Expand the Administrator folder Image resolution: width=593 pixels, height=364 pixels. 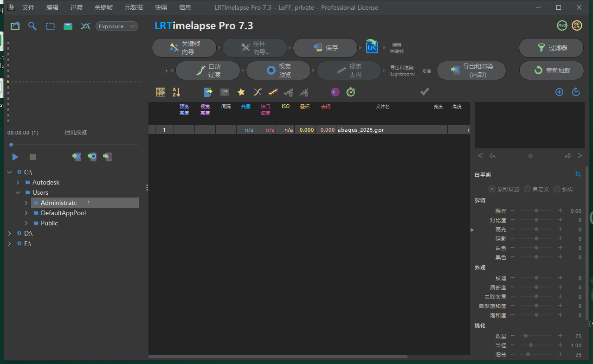click(26, 203)
